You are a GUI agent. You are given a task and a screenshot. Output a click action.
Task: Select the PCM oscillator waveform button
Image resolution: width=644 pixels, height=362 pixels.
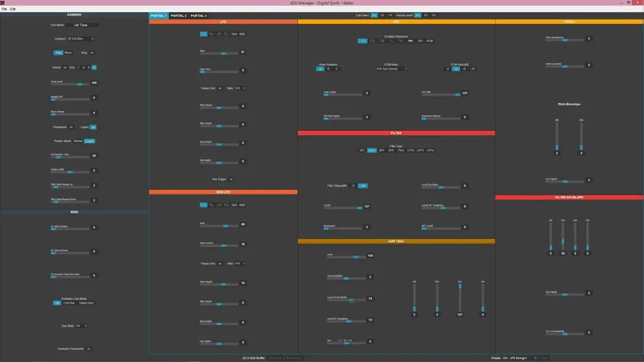[430, 41]
